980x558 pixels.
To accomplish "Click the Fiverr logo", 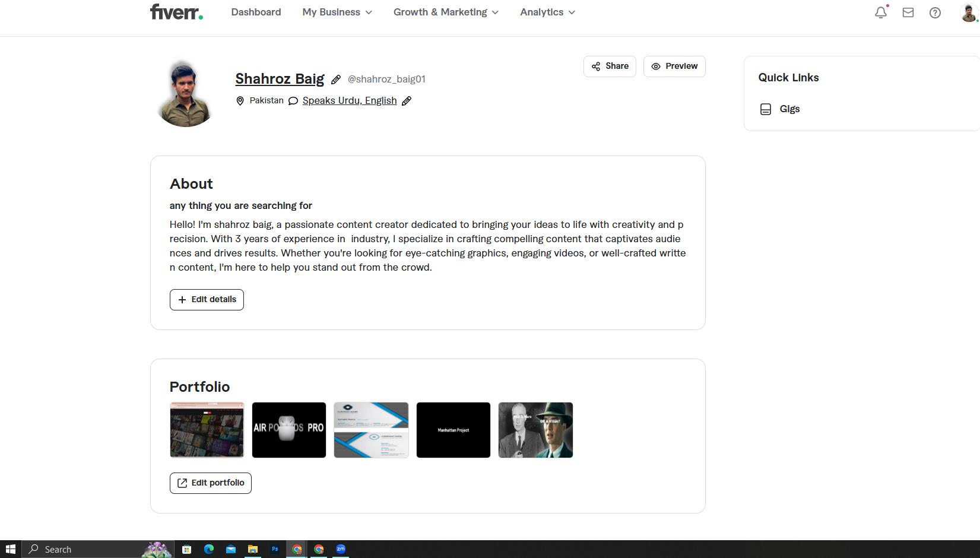I will point(176,12).
